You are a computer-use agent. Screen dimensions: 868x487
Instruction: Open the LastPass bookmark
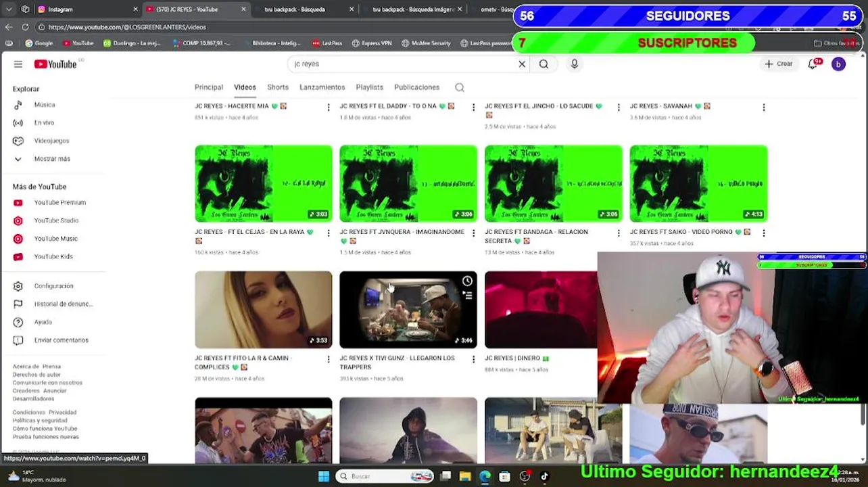327,43
